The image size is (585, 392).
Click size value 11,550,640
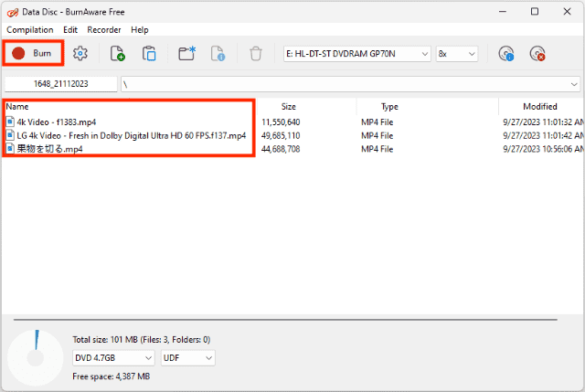coord(281,122)
